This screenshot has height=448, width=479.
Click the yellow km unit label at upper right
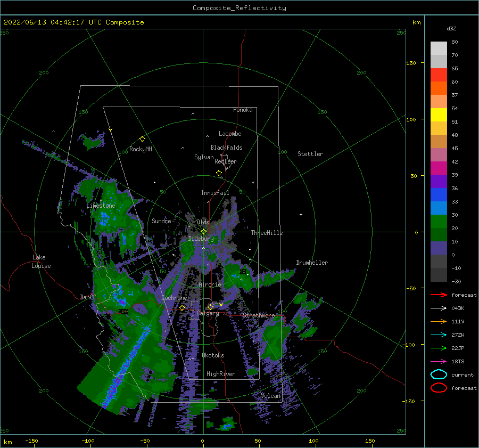pos(417,22)
